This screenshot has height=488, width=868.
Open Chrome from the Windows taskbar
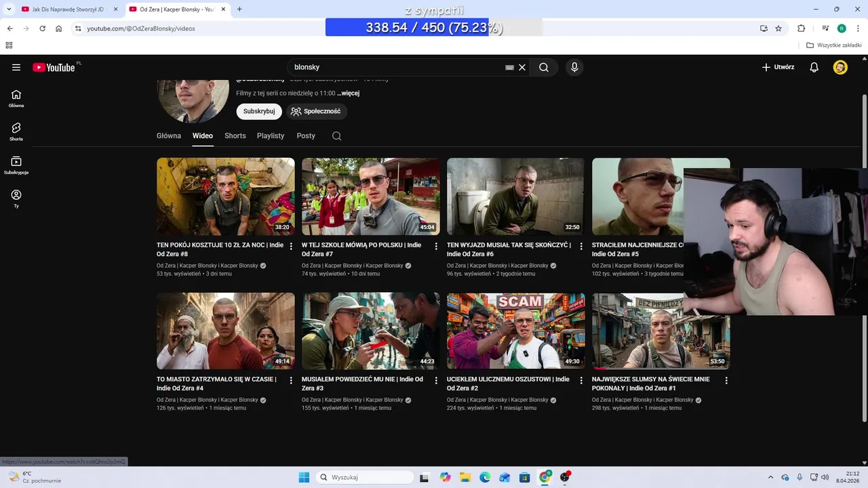545,477
